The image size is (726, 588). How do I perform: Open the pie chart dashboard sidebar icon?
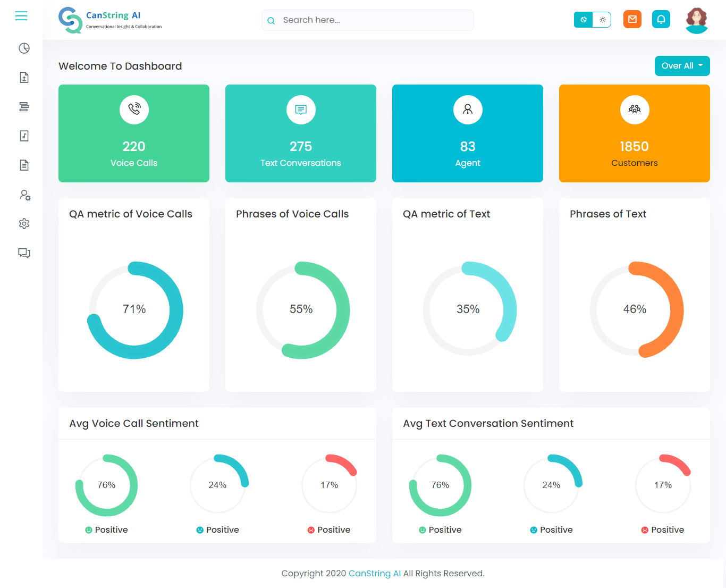[x=24, y=48]
